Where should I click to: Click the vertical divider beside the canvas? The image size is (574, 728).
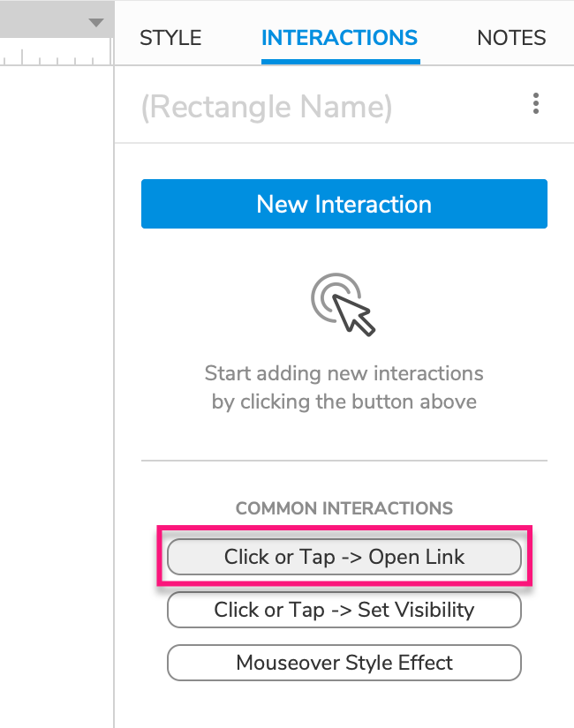pos(114,397)
